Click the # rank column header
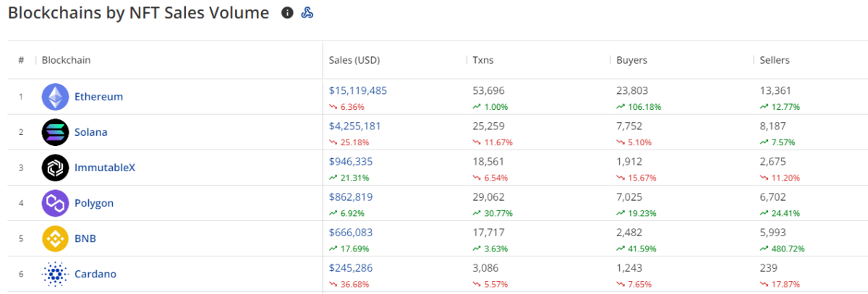This screenshot has width=868, height=294. (21, 60)
